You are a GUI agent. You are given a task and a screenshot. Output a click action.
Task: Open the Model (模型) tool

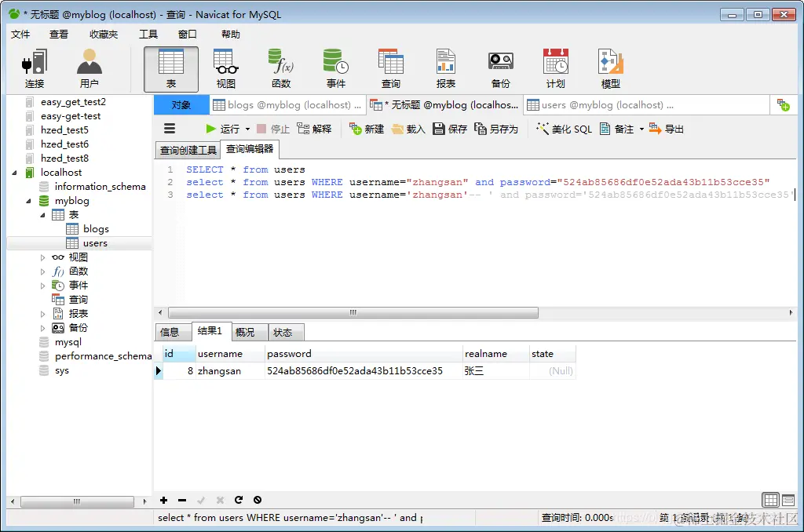click(x=610, y=69)
